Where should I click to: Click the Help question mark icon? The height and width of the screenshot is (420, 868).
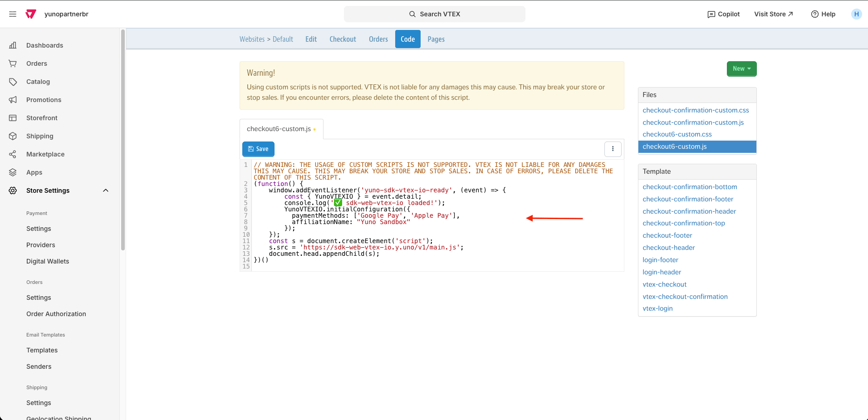(x=814, y=14)
